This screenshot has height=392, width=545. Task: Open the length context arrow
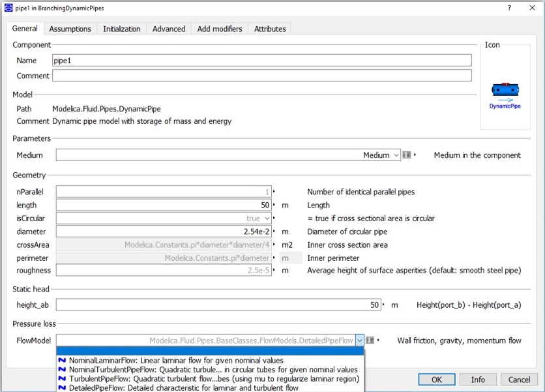point(274,205)
